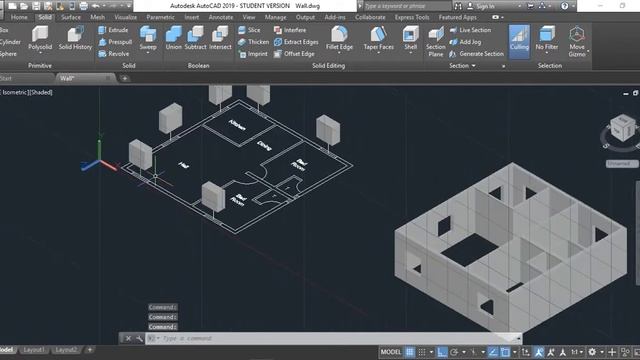Open snap mode settings dropdown arrow
This screenshot has height=360, width=640.
431,352
